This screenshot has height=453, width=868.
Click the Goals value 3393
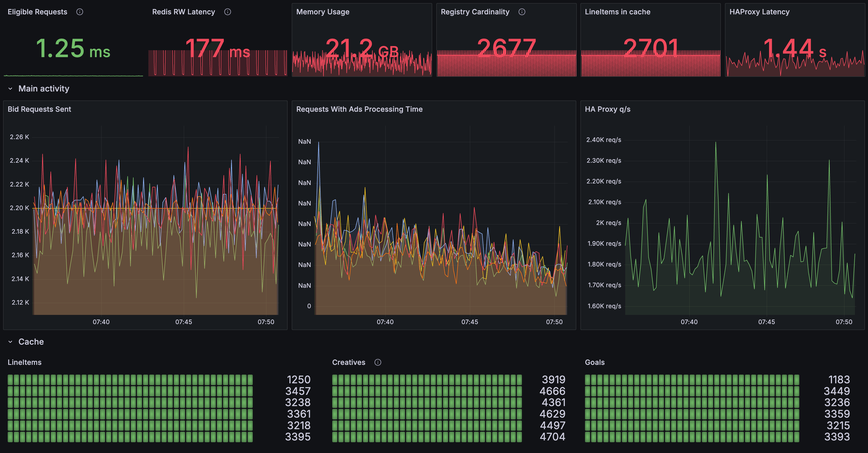pyautogui.click(x=837, y=437)
